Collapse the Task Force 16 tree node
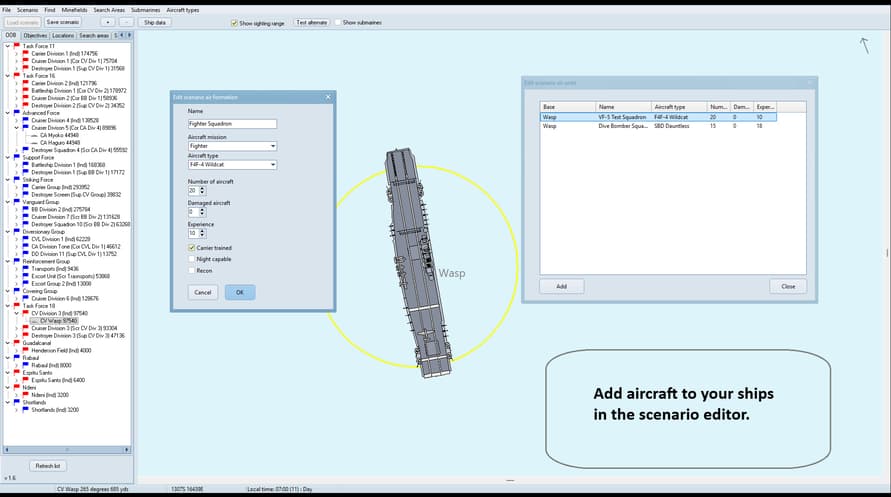Image resolution: width=891 pixels, height=497 pixels. (7, 75)
